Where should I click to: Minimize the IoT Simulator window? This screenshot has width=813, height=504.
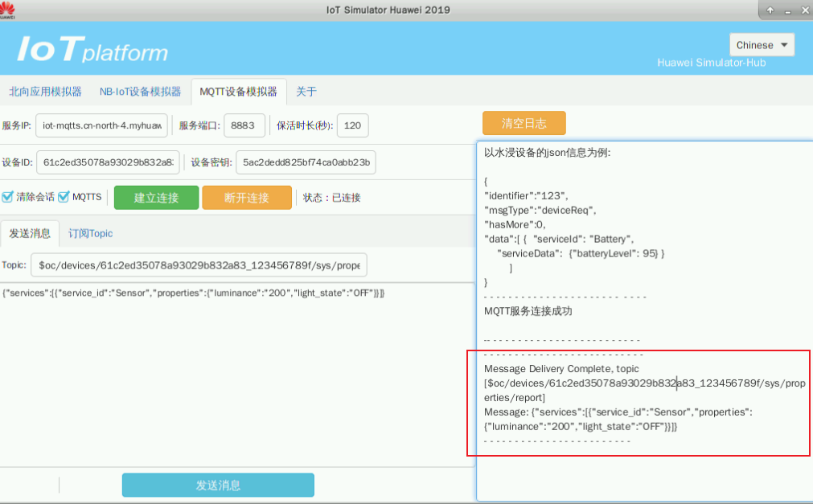787,11
